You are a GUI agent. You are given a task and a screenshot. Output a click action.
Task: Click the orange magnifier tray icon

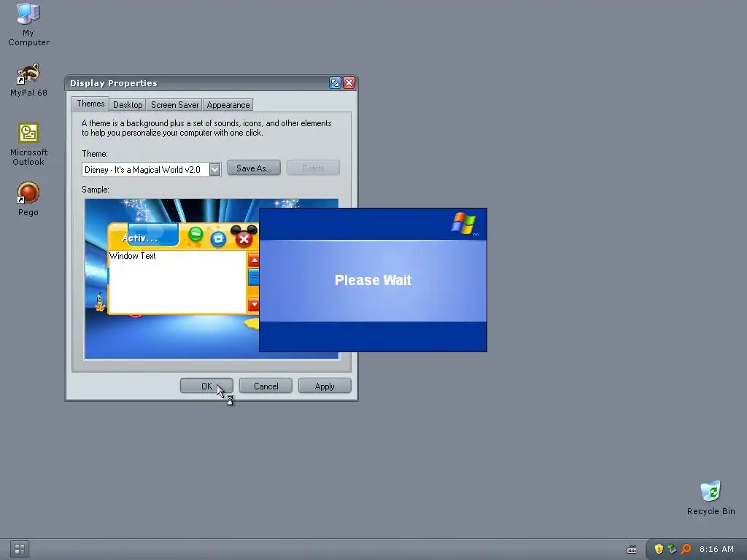point(686,549)
